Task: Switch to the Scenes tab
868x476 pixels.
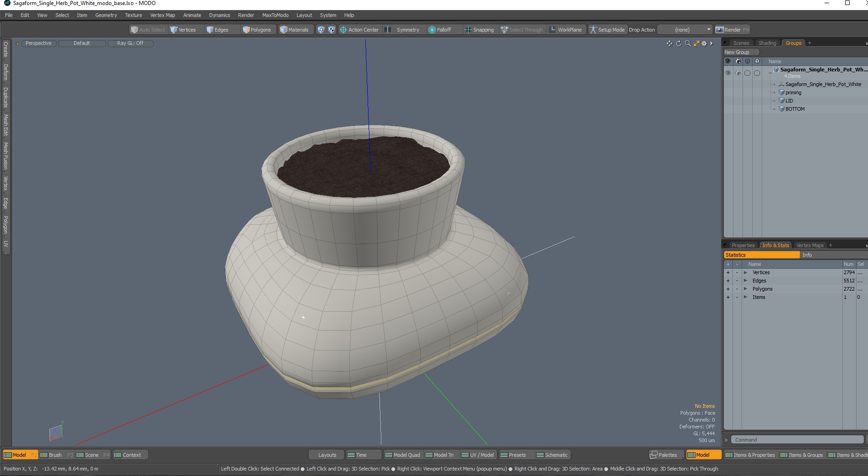Action: [x=741, y=43]
